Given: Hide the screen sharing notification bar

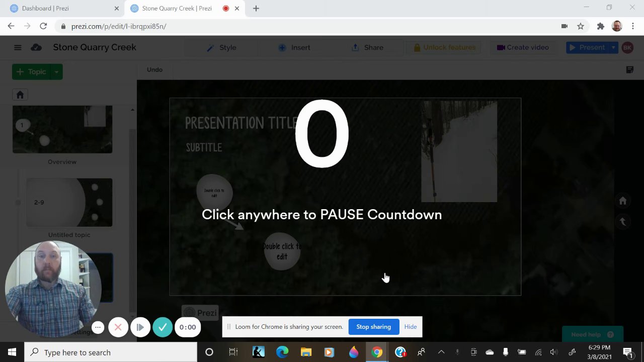Looking at the screenshot, I should [411, 327].
